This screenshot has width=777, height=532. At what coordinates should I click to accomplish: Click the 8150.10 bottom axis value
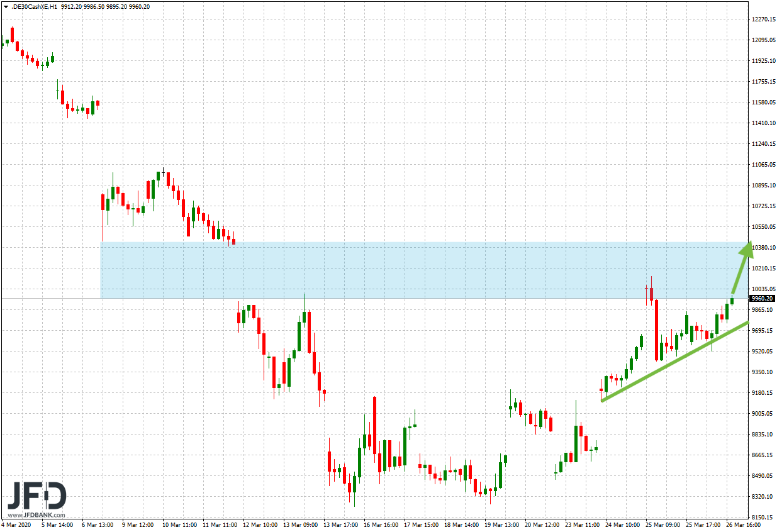(x=763, y=518)
